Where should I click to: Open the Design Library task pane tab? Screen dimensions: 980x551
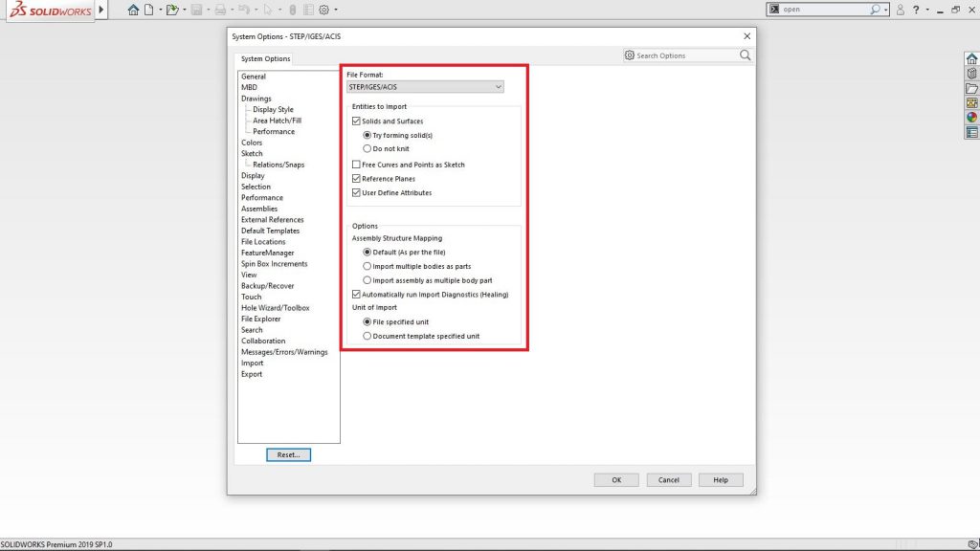coord(971,74)
